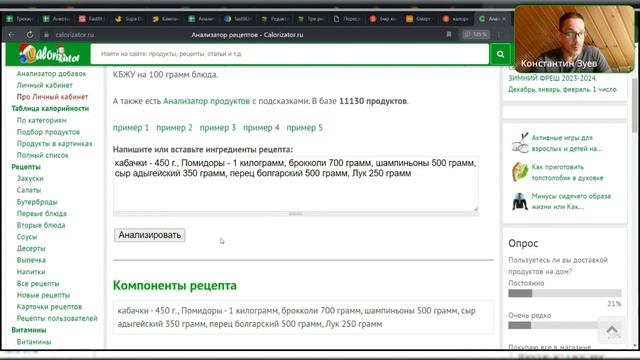Open the Витамины section heading
The width and height of the screenshot is (640, 360).
(29, 330)
